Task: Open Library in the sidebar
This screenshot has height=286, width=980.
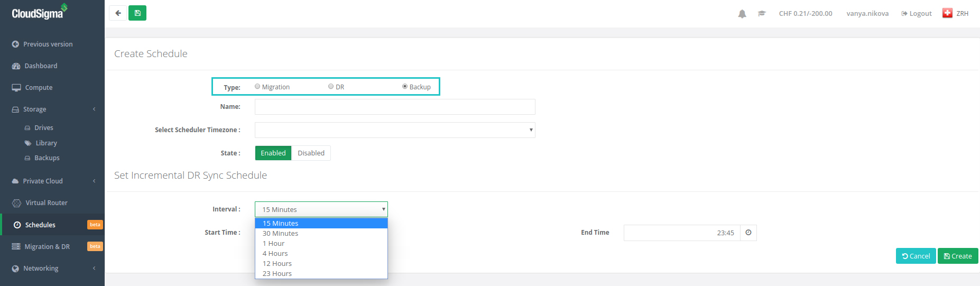Action: (46, 143)
